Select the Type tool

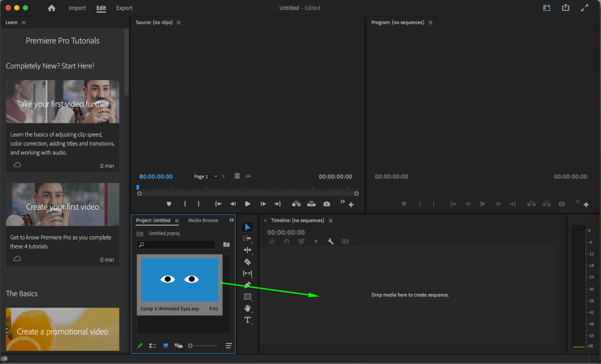coord(247,320)
